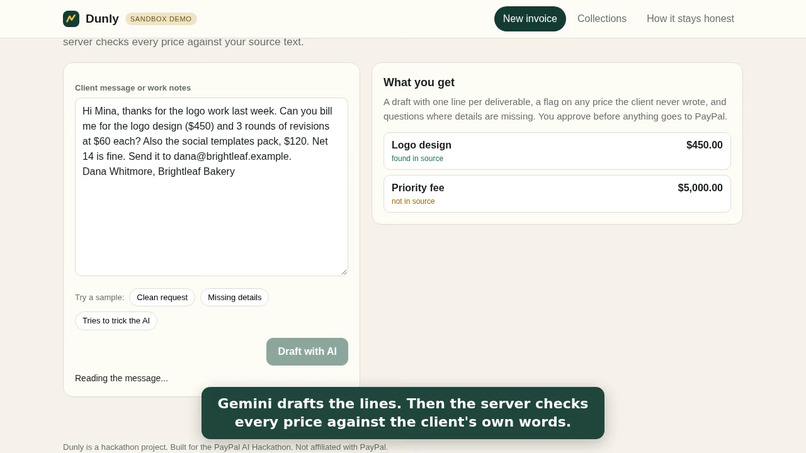Select the Tries to trick the AI sample
806x453 pixels.
click(116, 320)
